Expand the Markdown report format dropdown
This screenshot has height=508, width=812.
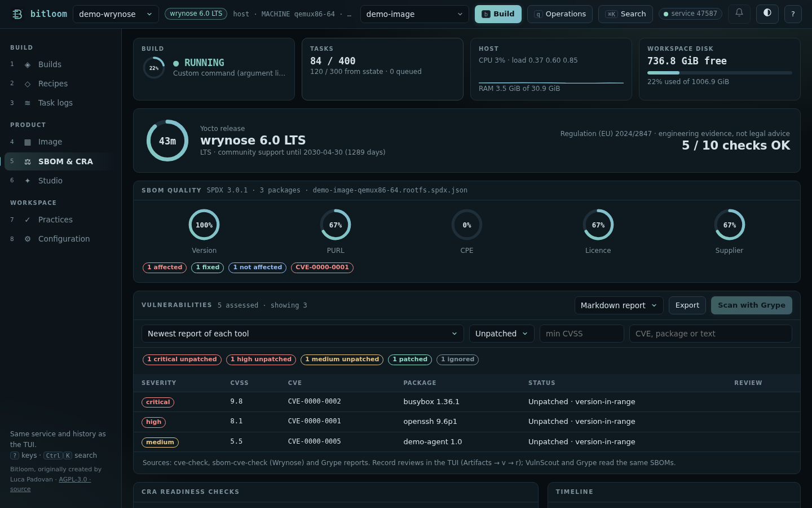pos(619,305)
